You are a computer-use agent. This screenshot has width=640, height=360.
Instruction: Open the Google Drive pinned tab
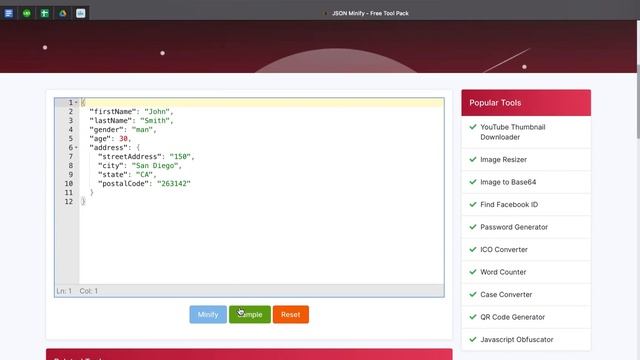click(x=62, y=13)
